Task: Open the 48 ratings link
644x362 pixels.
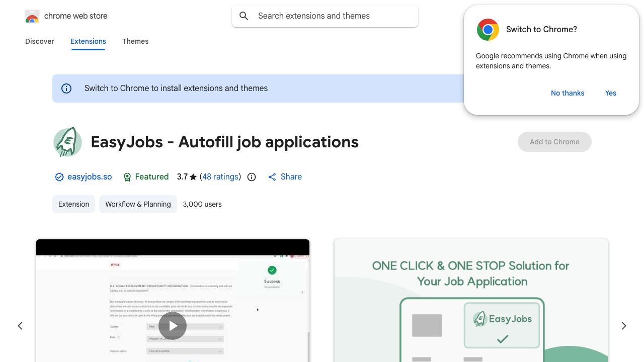Action: click(220, 177)
